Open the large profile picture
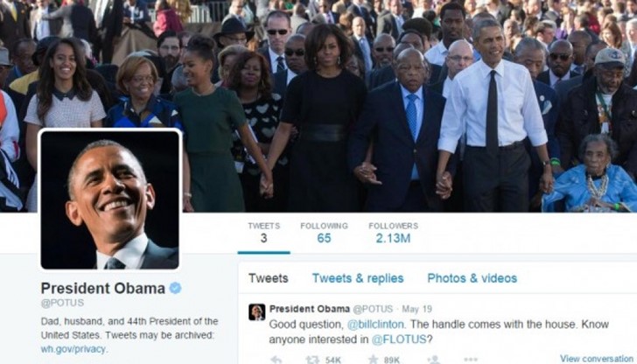The width and height of the screenshot is (637, 364). tap(109, 199)
